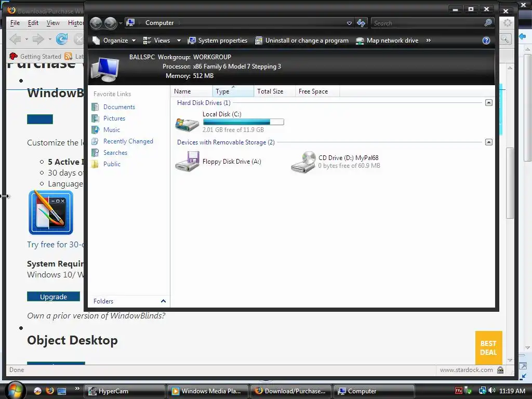This screenshot has width=532, height=399.
Task: Switch to Computer taskbar button
Action: (374, 391)
